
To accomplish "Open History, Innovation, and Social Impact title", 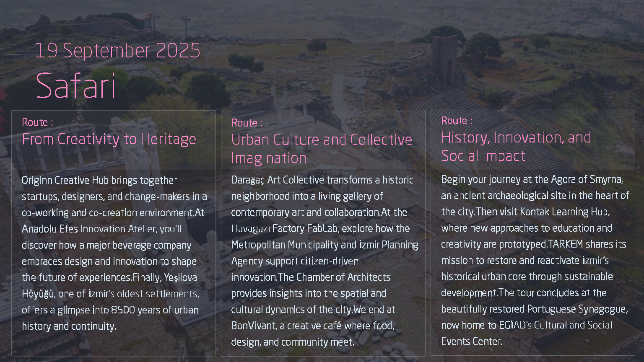I will (x=516, y=147).
